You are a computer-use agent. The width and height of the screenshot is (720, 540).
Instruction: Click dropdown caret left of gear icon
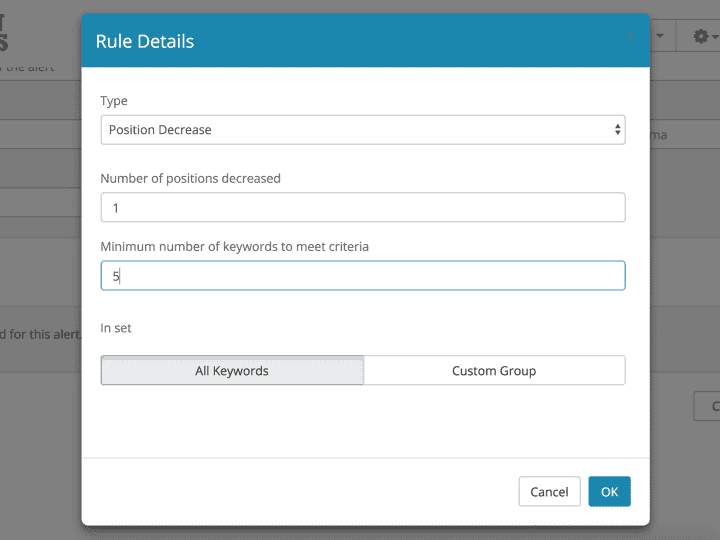(660, 37)
